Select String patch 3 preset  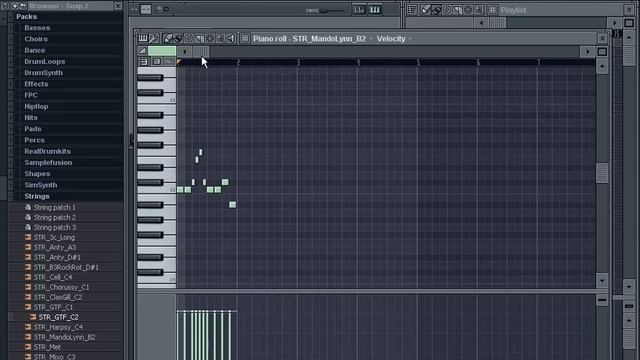(55, 227)
